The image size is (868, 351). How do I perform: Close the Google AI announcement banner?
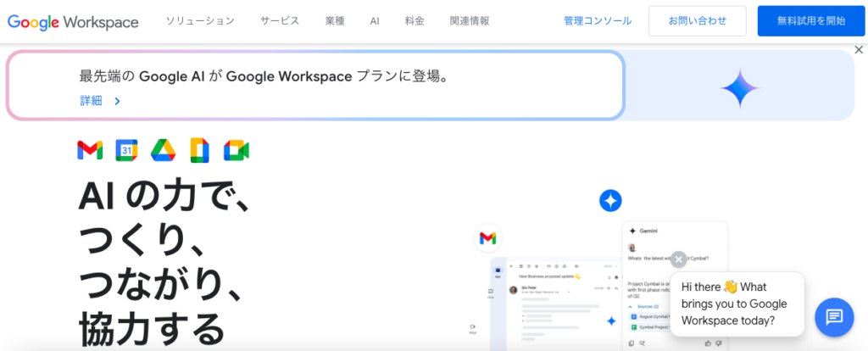859,50
